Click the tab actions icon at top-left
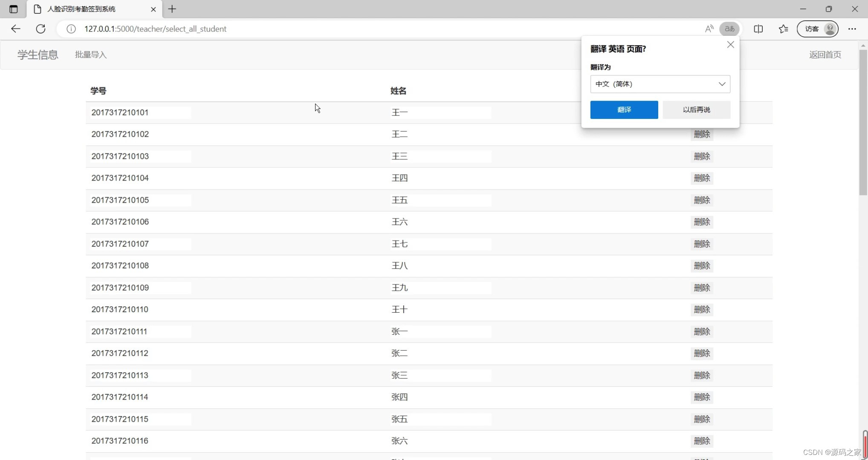The height and width of the screenshot is (460, 868). [13, 9]
